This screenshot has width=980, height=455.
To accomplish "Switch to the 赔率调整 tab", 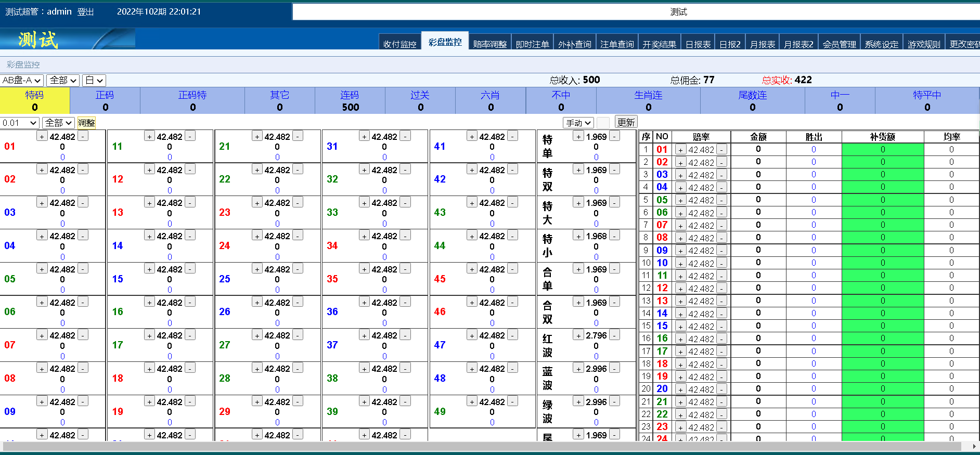I will 490,44.
